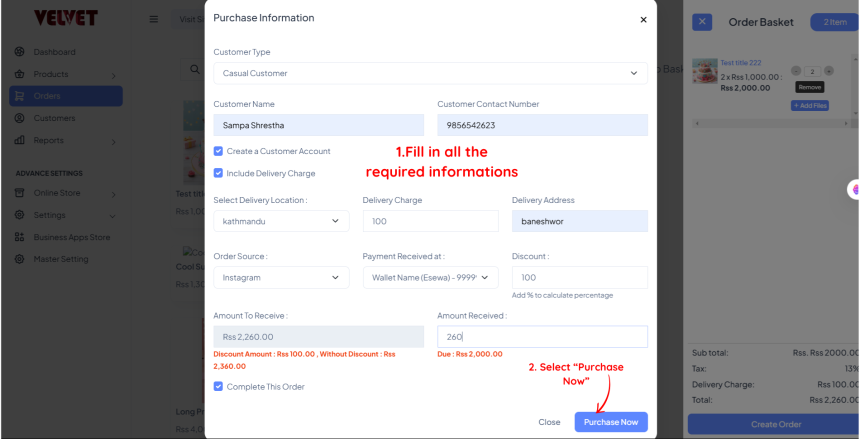
Task: Expand the Reports sidebar menu
Action: click(48, 140)
